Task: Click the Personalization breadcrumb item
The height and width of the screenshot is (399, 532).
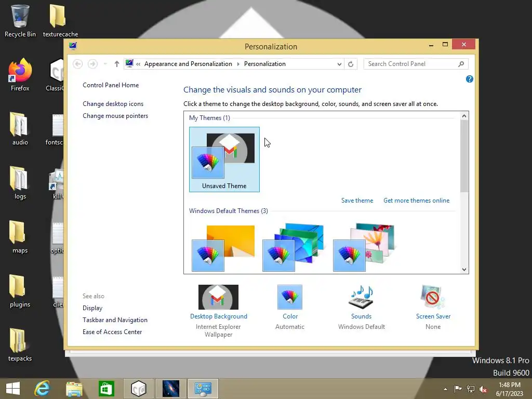Action: coord(265,64)
